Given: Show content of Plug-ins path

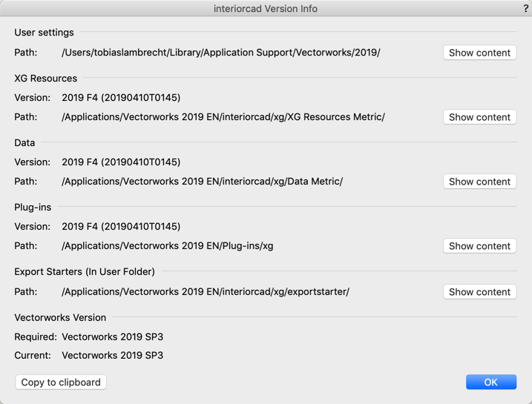Looking at the screenshot, I should click(x=480, y=245).
